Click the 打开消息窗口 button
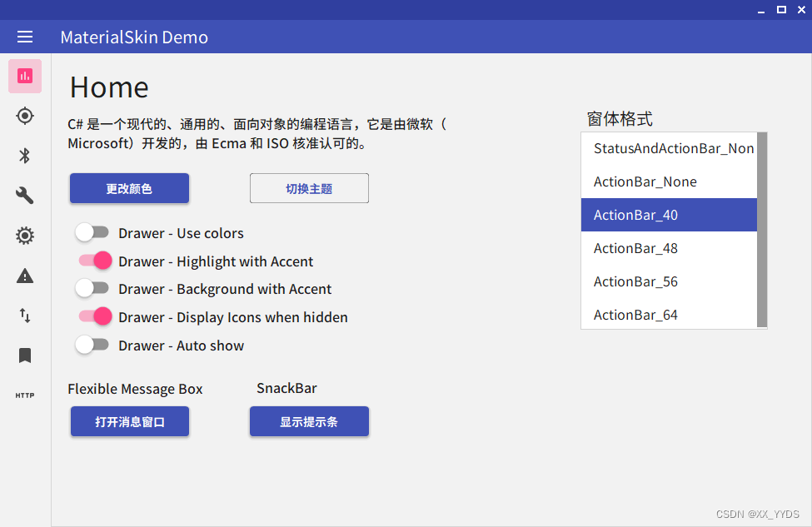 point(129,421)
